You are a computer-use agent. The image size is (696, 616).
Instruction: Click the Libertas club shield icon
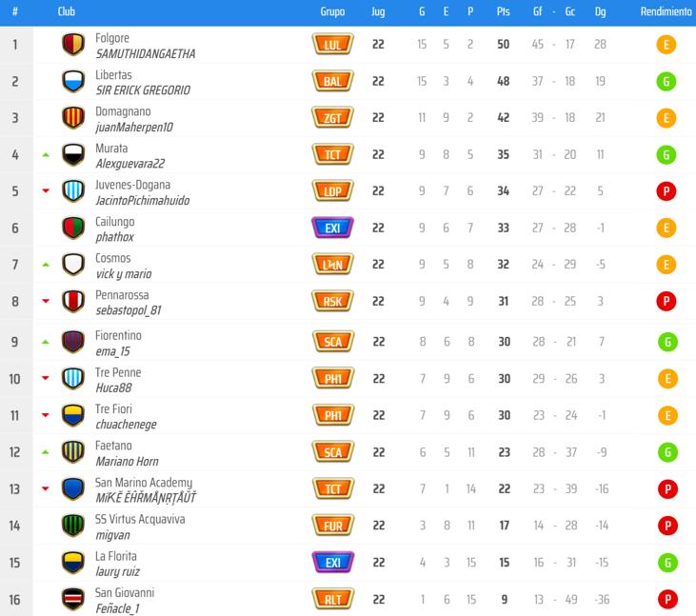73,82
